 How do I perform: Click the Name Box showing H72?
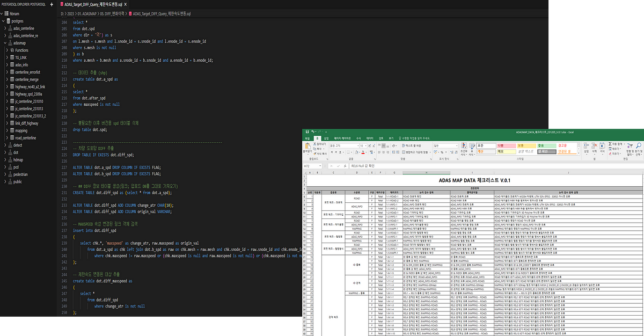313,166
